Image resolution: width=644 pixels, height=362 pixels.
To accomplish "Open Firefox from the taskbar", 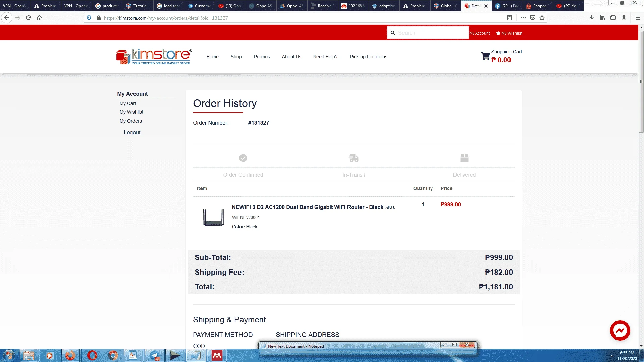I will tap(70, 355).
